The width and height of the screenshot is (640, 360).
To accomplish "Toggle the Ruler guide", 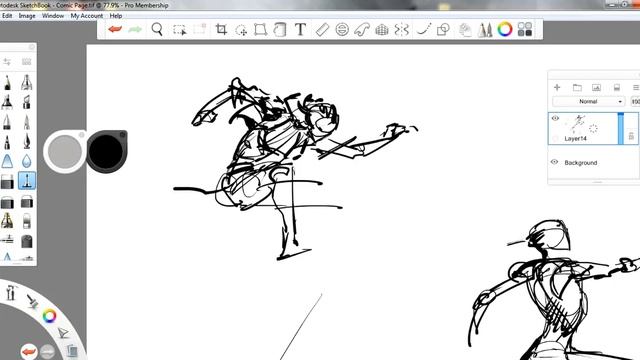I will 322,29.
